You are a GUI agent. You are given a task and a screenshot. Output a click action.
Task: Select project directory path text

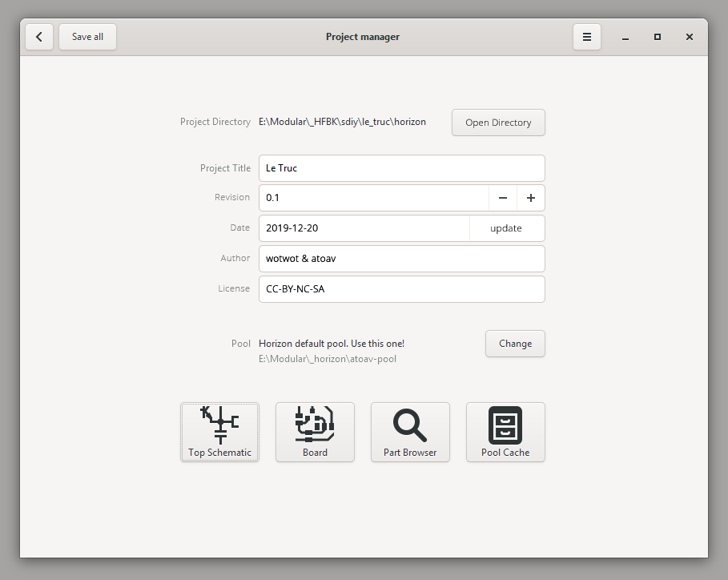(342, 122)
